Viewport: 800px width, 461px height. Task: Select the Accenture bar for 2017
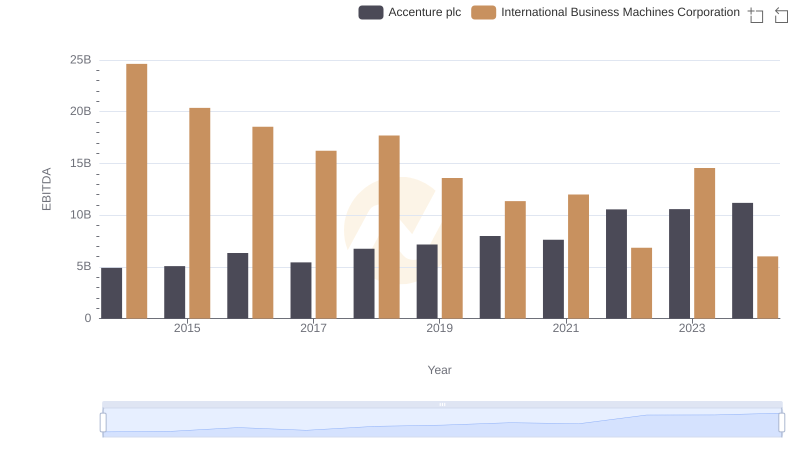point(301,291)
